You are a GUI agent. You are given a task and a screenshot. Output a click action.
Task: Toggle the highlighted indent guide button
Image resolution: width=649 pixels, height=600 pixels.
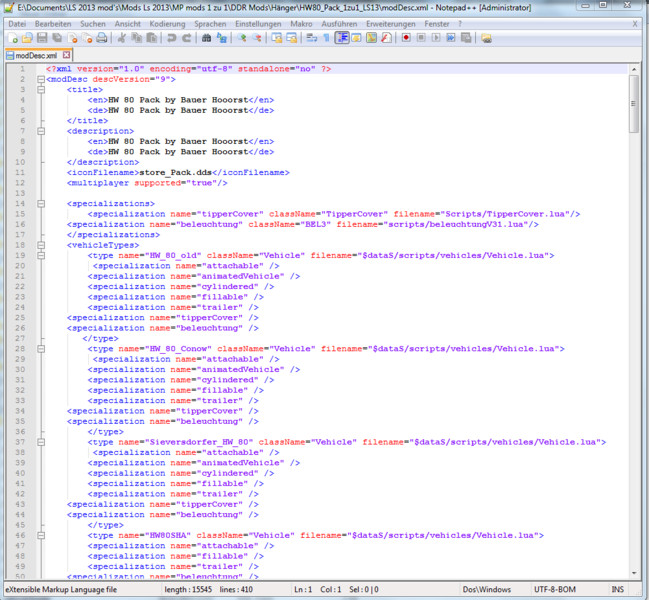[x=341, y=38]
